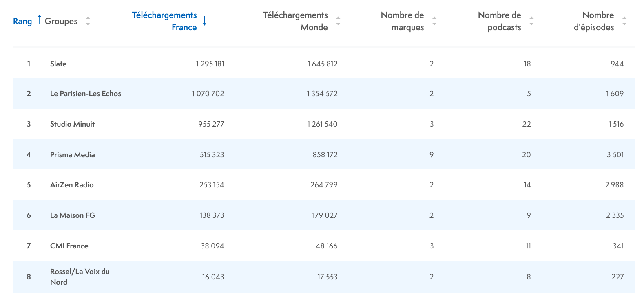
Task: Sort table by Rang column header
Action: [x=22, y=21]
